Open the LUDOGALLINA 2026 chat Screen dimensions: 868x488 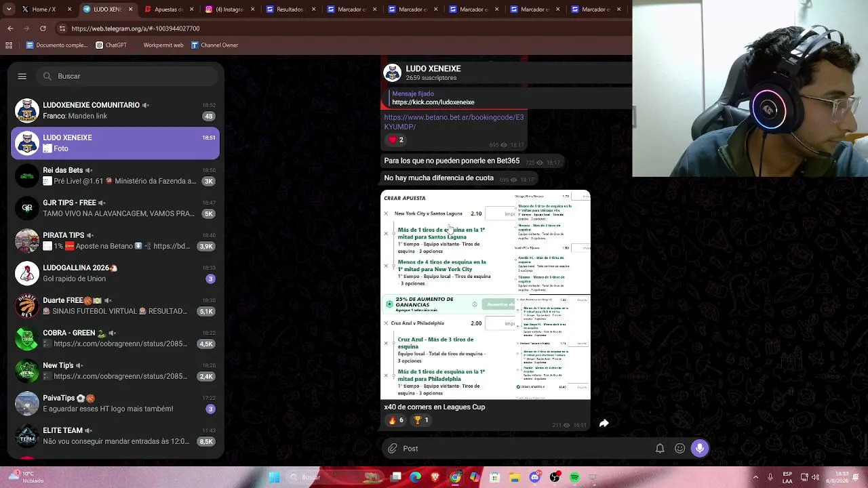[x=115, y=273]
